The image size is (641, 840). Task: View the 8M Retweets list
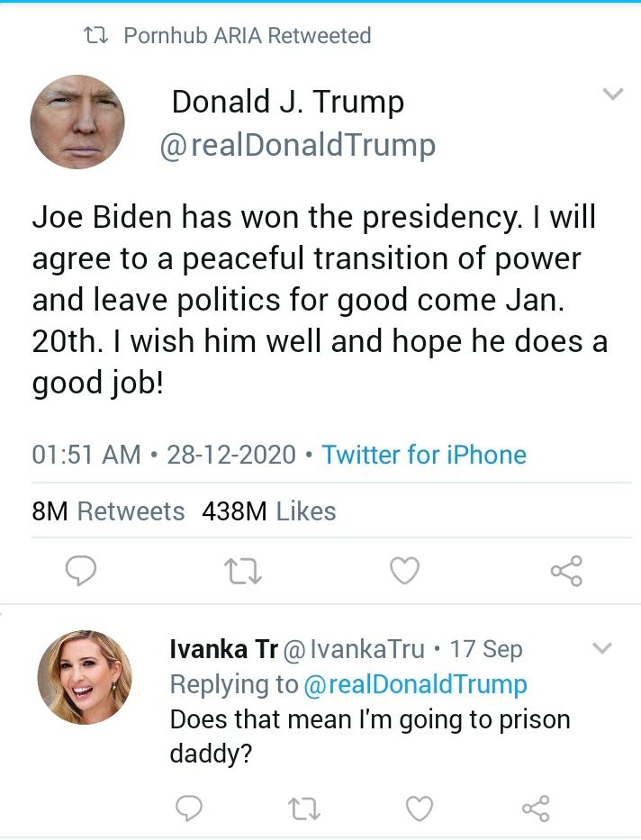108,511
